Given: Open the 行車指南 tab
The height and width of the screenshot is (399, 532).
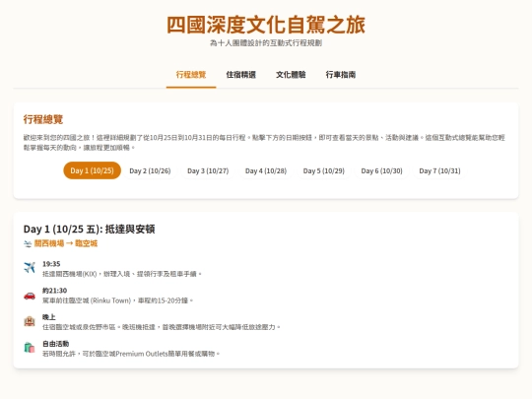Looking at the screenshot, I should pyautogui.click(x=341, y=75).
